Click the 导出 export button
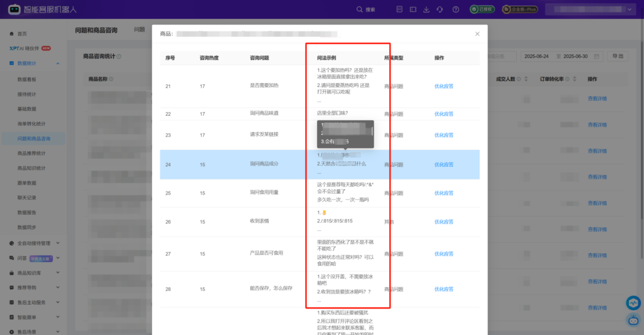 [x=618, y=56]
